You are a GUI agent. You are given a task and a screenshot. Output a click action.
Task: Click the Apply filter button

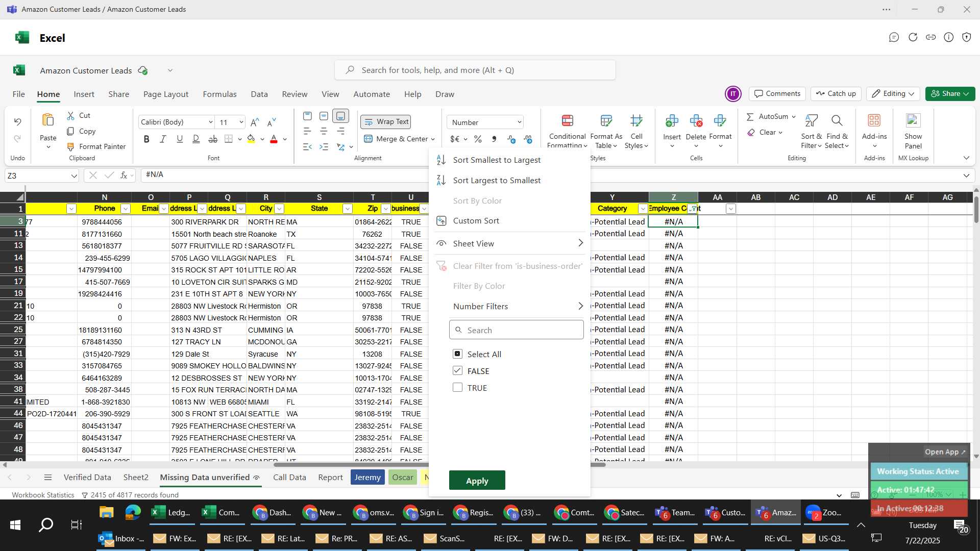click(477, 480)
